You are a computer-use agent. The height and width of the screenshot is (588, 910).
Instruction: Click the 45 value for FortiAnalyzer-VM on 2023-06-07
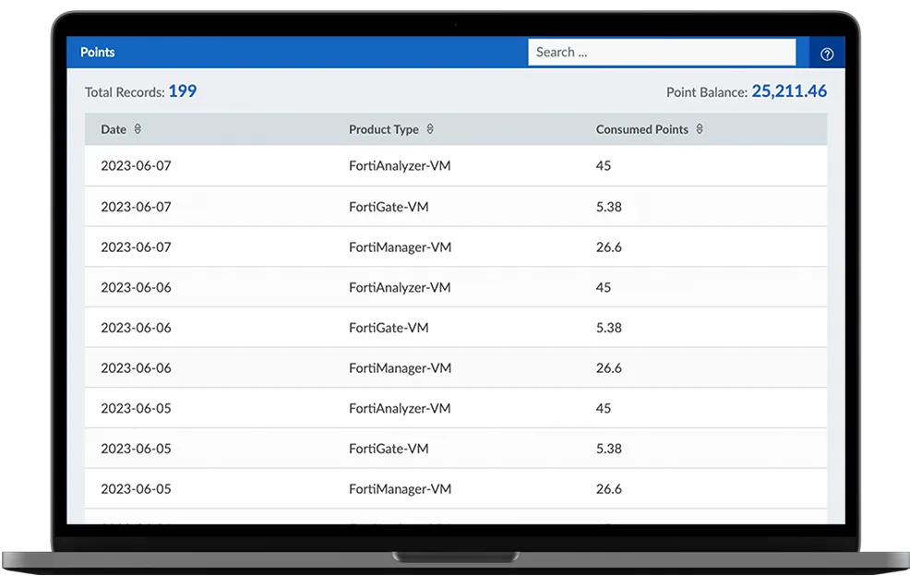pyautogui.click(x=604, y=166)
